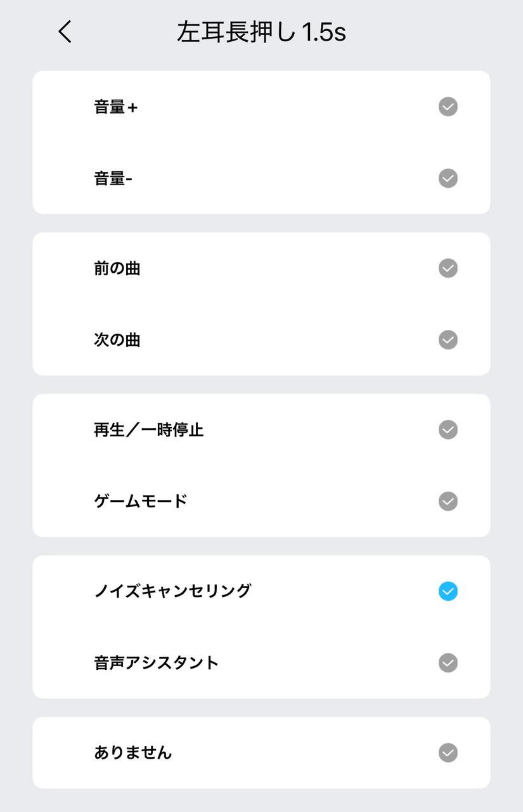The width and height of the screenshot is (523, 812).
Task: Select the ありません checkmark circle
Action: click(448, 753)
